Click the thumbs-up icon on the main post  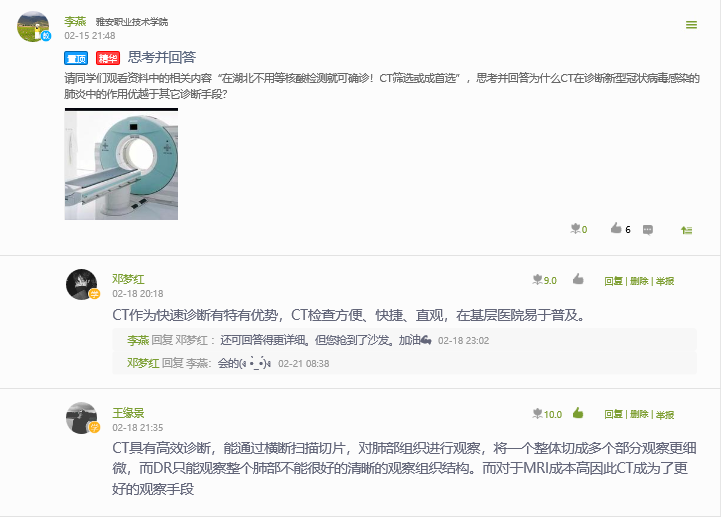tap(616, 228)
